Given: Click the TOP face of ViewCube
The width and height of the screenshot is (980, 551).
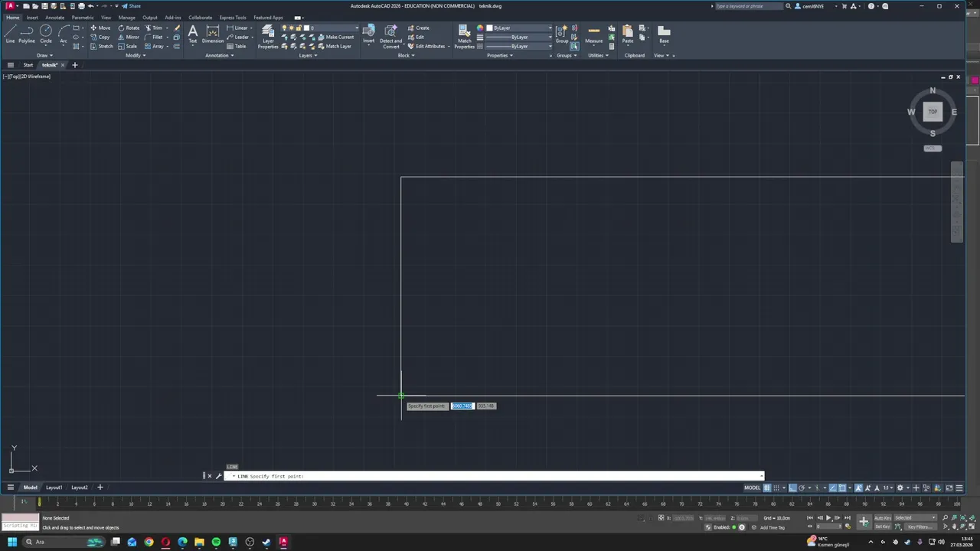Looking at the screenshot, I should [x=933, y=112].
